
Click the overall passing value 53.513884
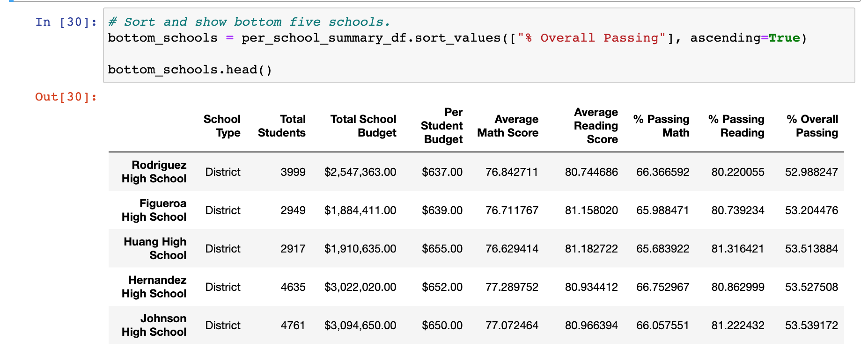pyautogui.click(x=812, y=249)
